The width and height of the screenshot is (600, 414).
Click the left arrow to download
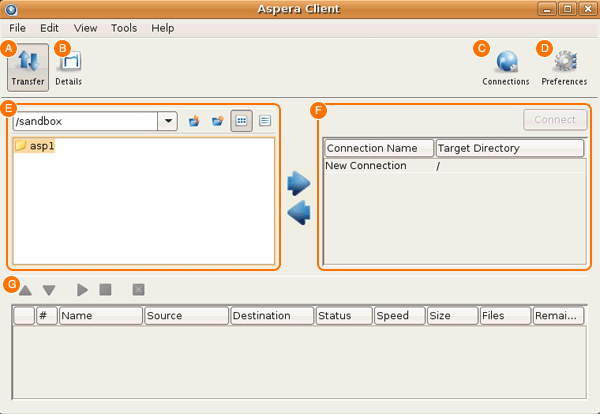tap(298, 213)
